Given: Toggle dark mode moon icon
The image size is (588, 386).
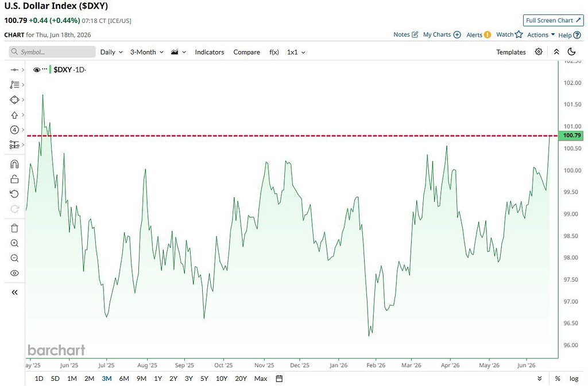Looking at the screenshot, I should click(x=571, y=52).
